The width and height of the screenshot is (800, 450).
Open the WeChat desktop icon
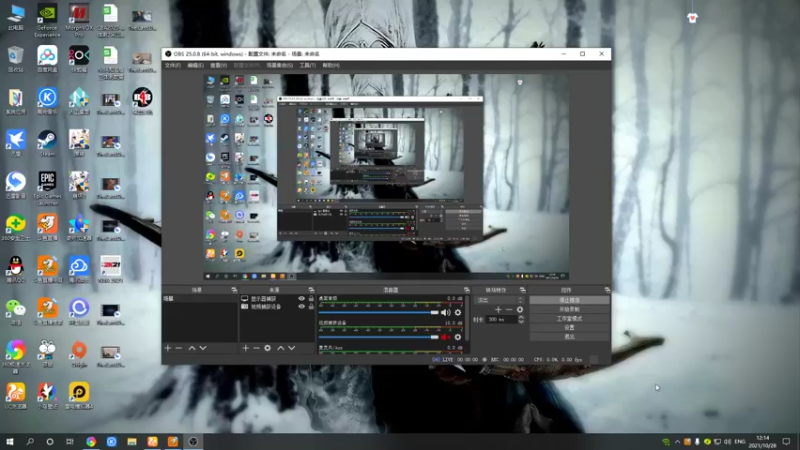click(x=15, y=312)
